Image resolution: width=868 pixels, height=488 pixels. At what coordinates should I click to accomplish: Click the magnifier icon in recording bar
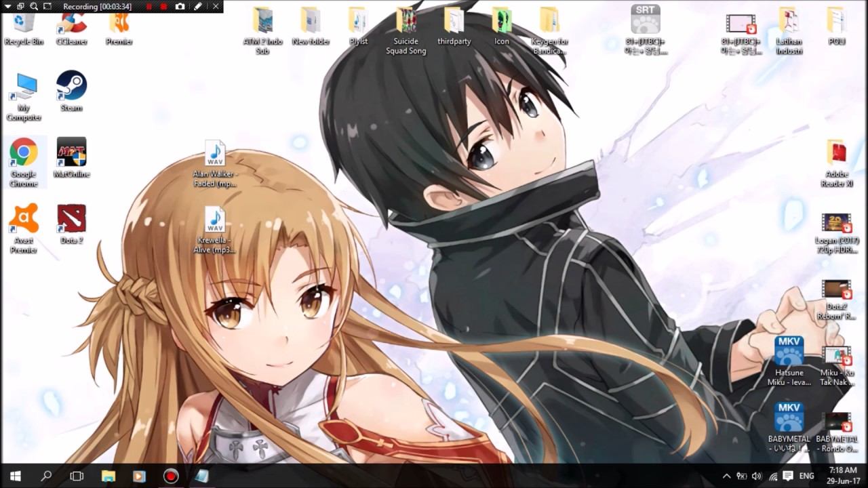pos(33,6)
